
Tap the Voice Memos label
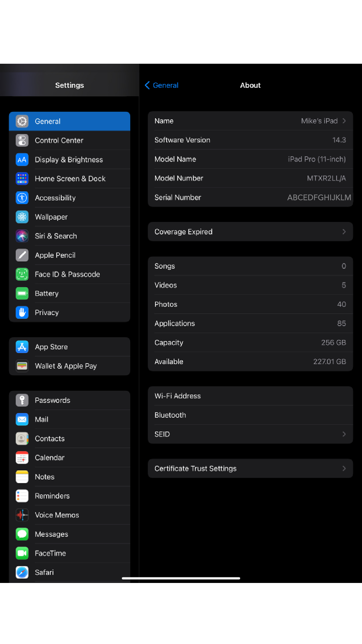[x=57, y=515]
